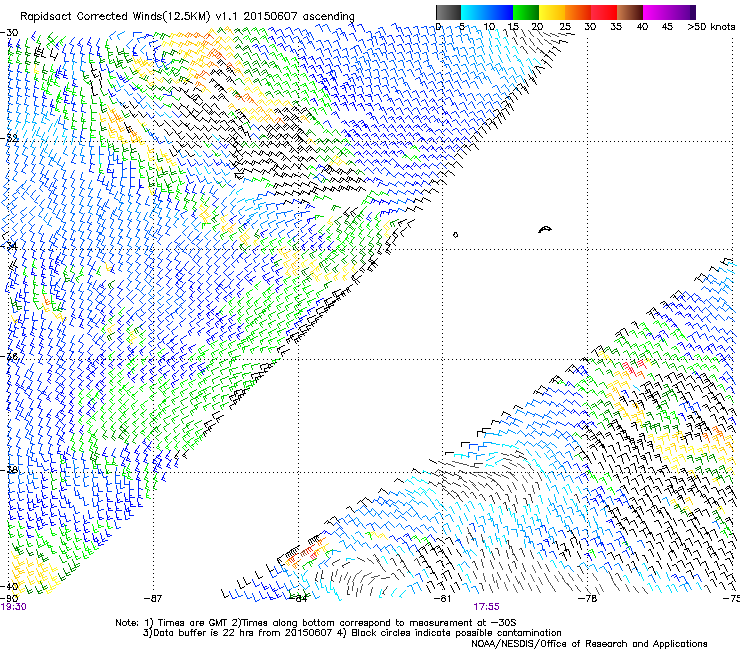Screen dimensions: 740x650
Task: Click the legend label '40'
Action: tap(642, 27)
